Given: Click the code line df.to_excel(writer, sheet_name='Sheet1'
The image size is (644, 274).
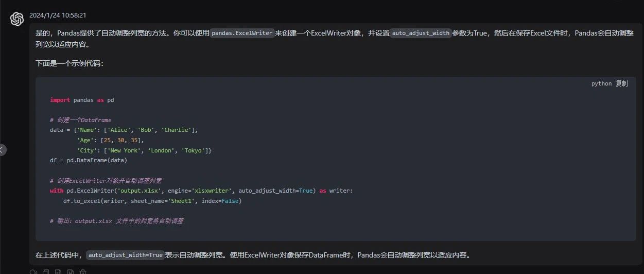Looking at the screenshot, I should (x=152, y=201).
